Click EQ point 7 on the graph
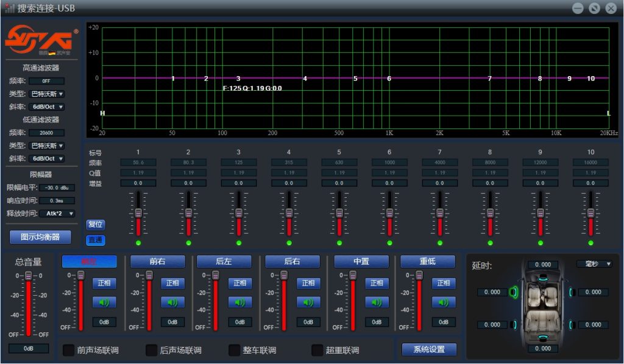 tap(489, 79)
